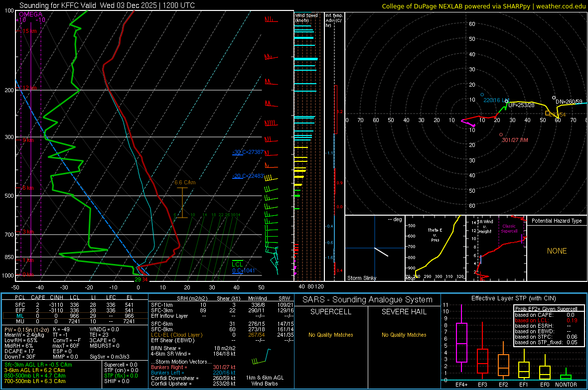Screen dimensions: 588x390
Task: Click the red 'based on LCL: 0.19' line
Action: [546, 320]
